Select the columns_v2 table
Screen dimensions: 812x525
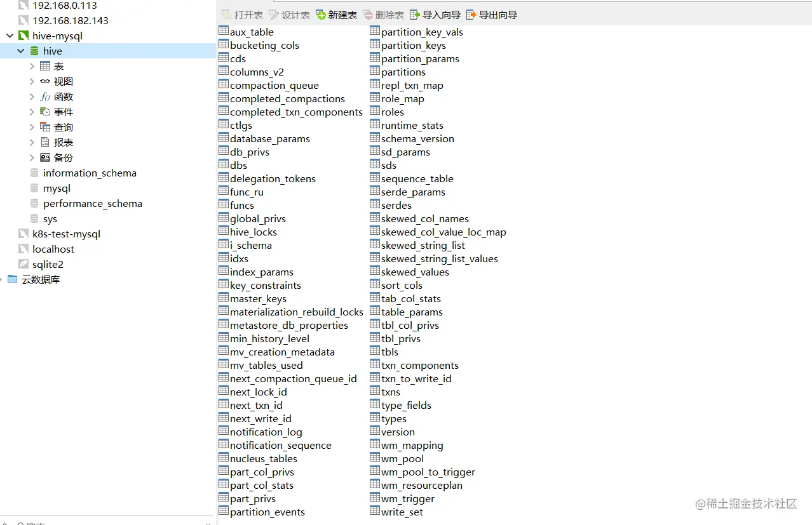(257, 72)
